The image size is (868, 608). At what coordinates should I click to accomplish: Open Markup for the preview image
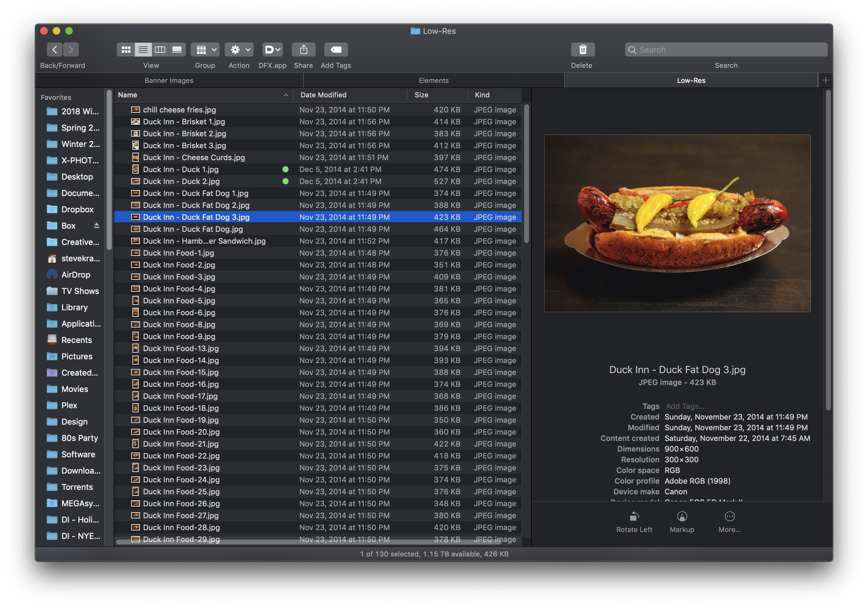682,516
